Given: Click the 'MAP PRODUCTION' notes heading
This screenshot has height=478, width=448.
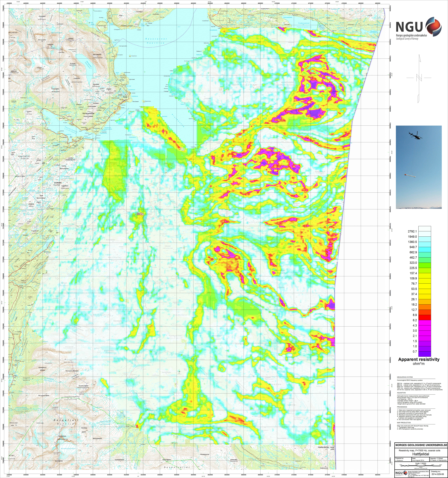Looking at the screenshot, I should (x=404, y=423).
